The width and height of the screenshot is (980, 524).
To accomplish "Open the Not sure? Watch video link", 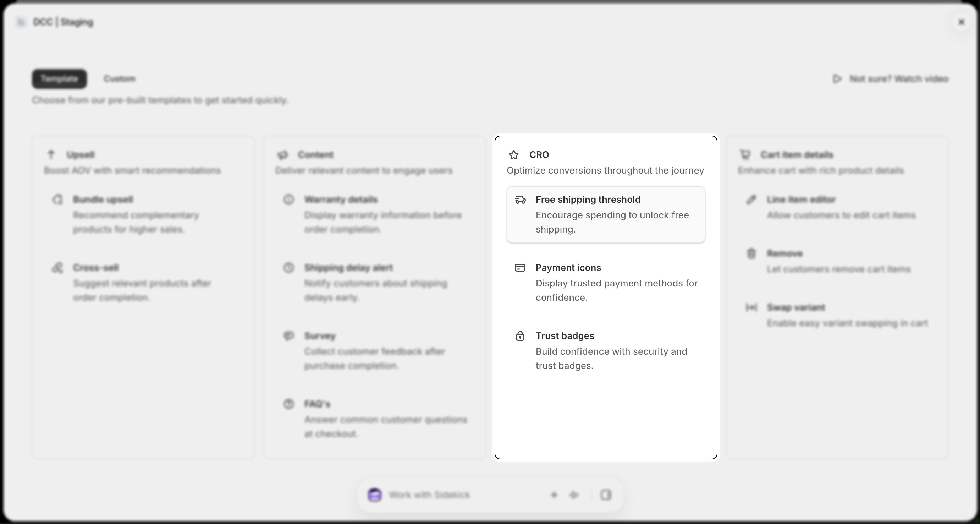I will pyautogui.click(x=890, y=79).
